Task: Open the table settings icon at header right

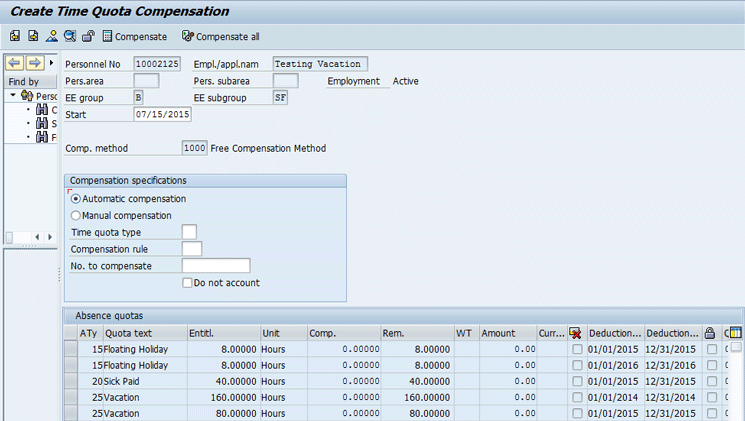Action: [x=735, y=333]
